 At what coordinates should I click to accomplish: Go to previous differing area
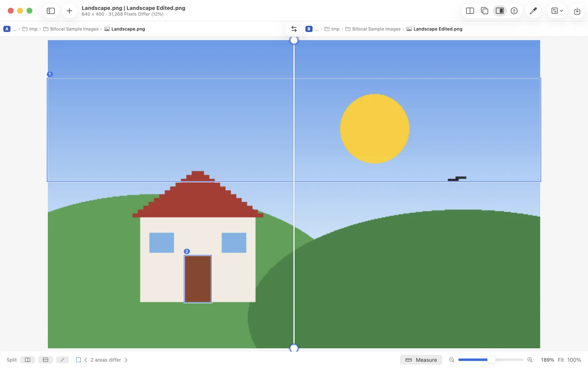tap(86, 360)
